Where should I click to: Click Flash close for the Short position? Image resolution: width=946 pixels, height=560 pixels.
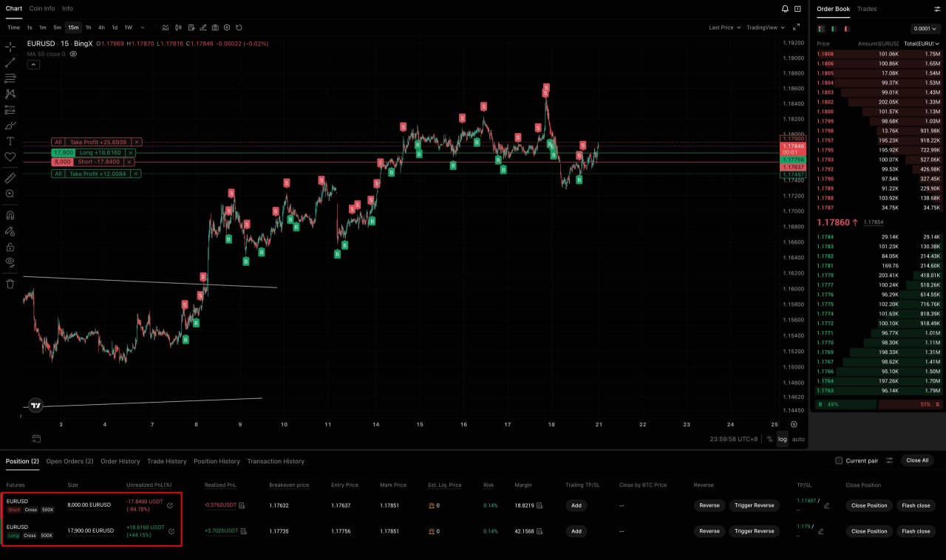pyautogui.click(x=916, y=506)
